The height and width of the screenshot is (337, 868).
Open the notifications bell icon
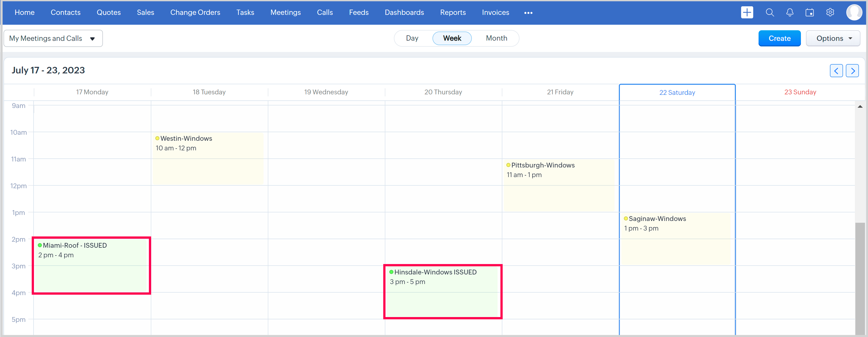[790, 12]
